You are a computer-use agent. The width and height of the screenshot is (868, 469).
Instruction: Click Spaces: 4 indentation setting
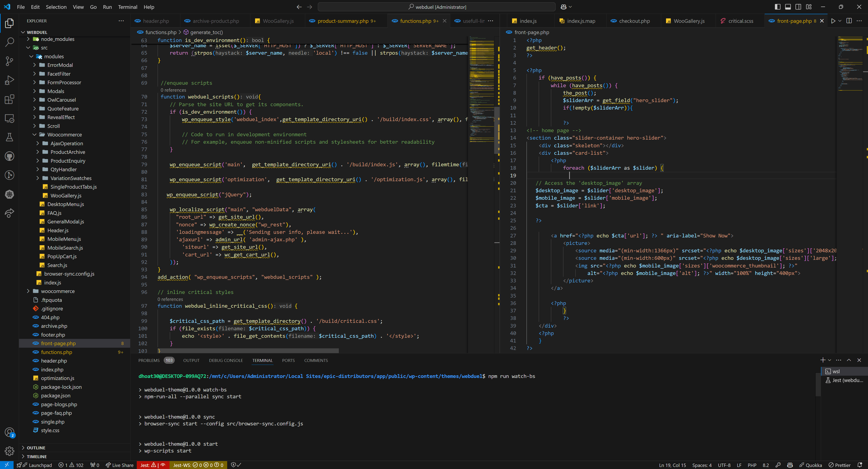[x=702, y=465]
